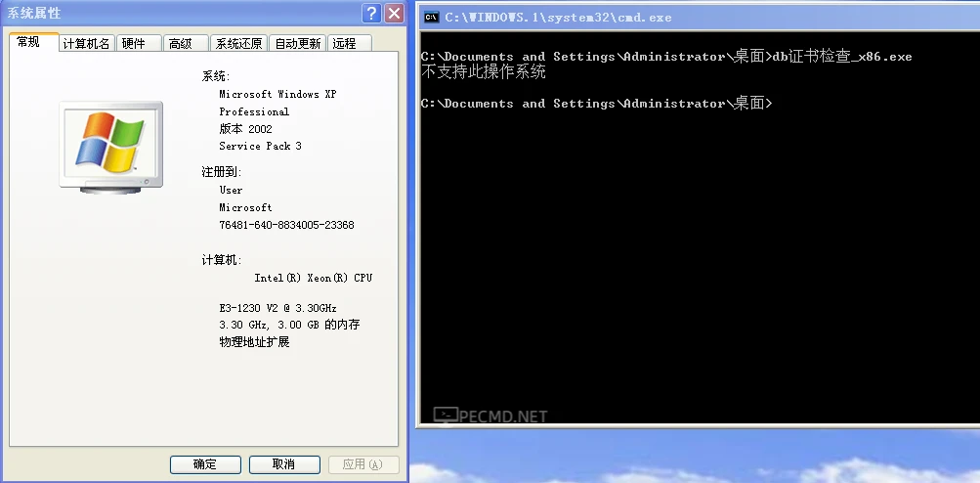Click the 计算机: heading label
The width and height of the screenshot is (980, 483).
(221, 260)
